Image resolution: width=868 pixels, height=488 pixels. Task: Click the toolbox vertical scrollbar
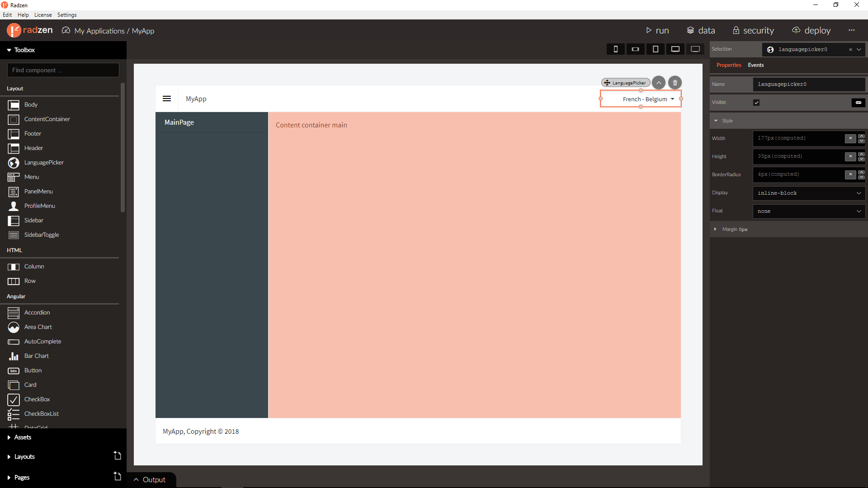123,147
